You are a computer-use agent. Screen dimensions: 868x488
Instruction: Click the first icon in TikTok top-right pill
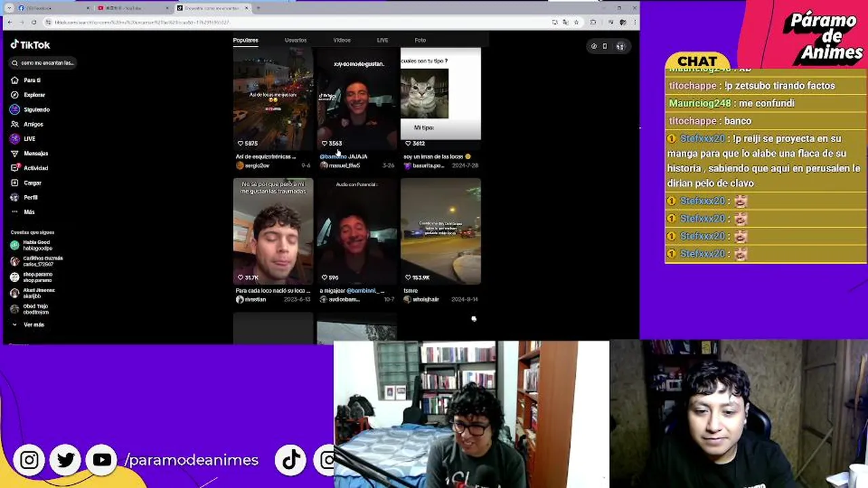pos(593,46)
